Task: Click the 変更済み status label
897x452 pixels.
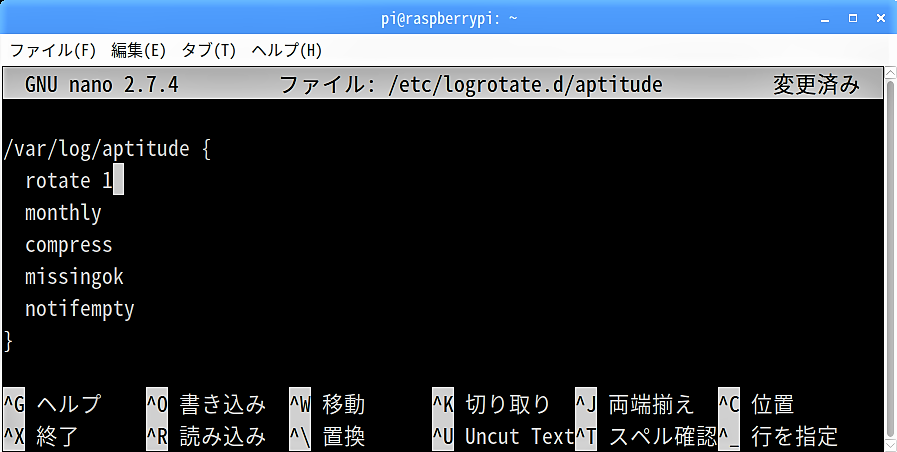Action: coord(816,85)
